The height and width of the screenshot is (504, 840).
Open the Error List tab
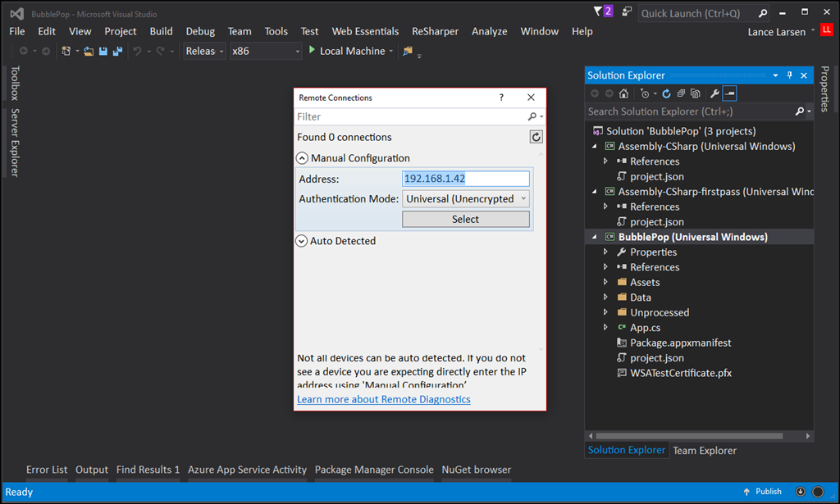coord(47,470)
